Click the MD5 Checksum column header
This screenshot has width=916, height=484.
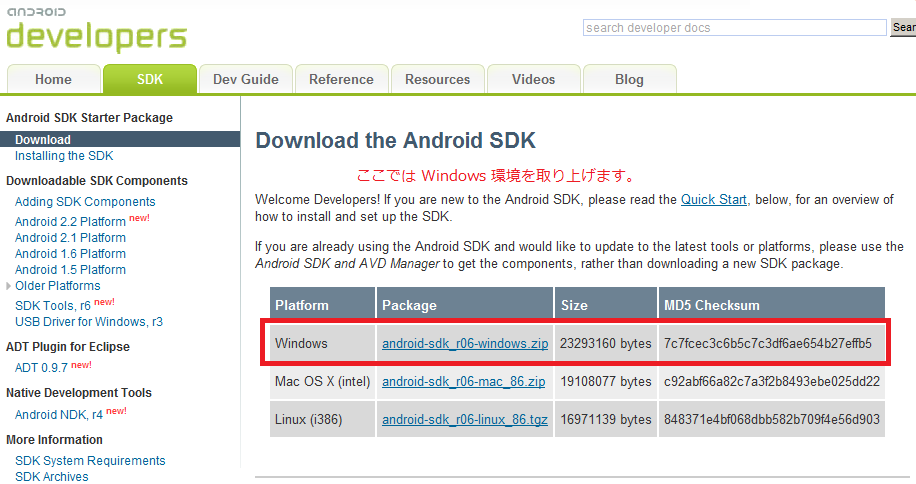(x=772, y=305)
